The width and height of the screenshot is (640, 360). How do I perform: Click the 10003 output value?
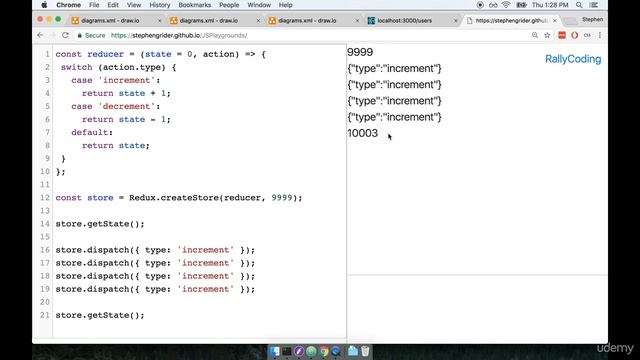click(362, 133)
